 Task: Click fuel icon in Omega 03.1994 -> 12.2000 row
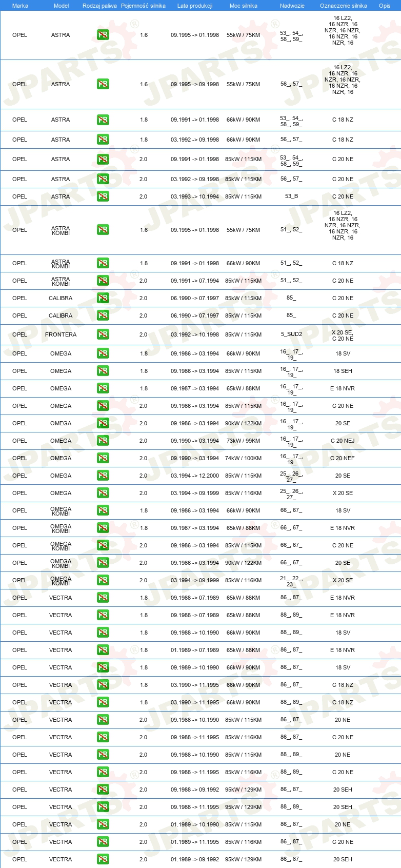pos(103,476)
